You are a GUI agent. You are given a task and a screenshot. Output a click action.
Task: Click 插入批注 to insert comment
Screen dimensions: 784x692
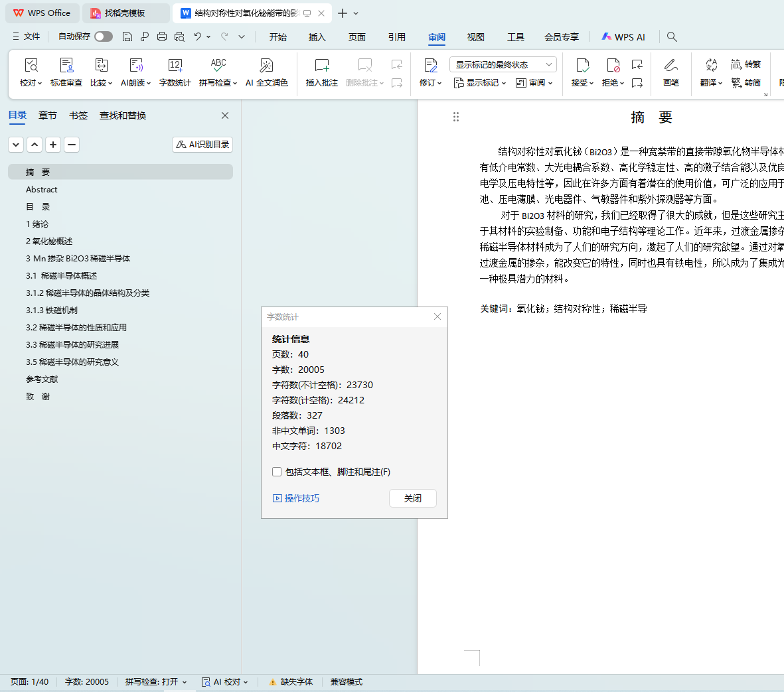[322, 72]
